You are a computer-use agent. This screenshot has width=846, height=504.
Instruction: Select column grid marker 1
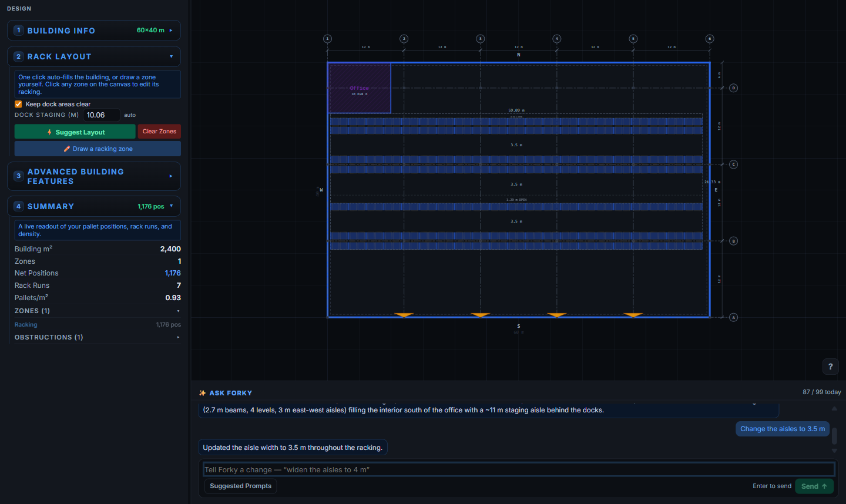click(x=328, y=39)
